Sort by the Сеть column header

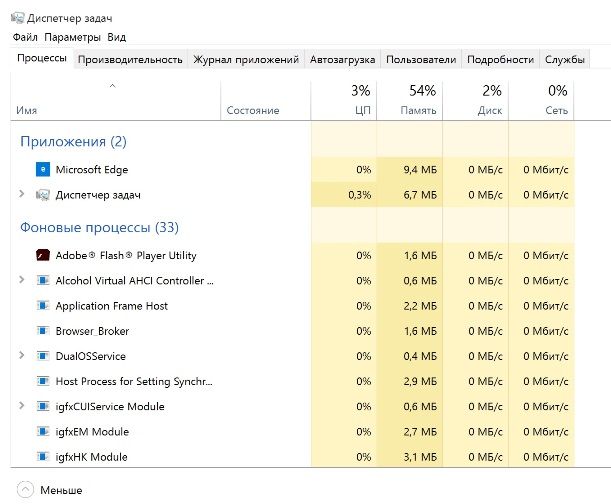[541, 100]
